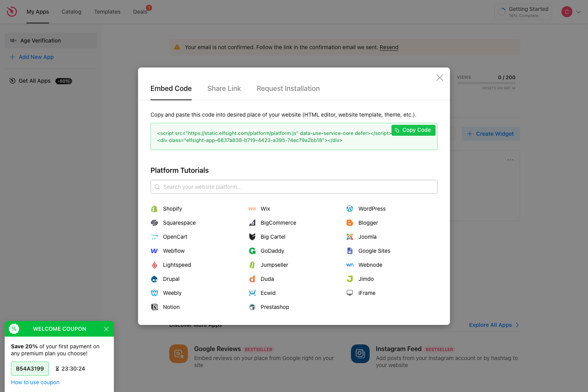Select Age Verification app in sidebar
Image resolution: width=588 pixels, height=392 pixels.
click(51, 41)
